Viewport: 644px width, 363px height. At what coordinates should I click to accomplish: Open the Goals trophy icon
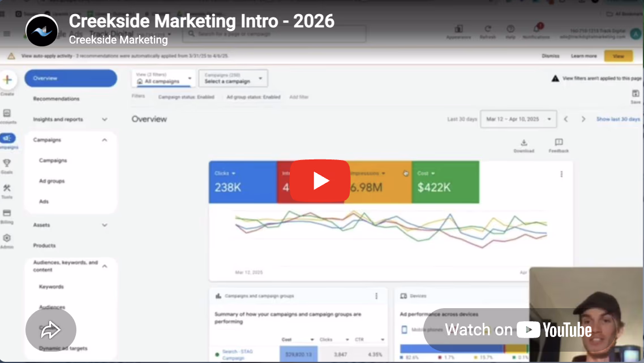pos(7,163)
